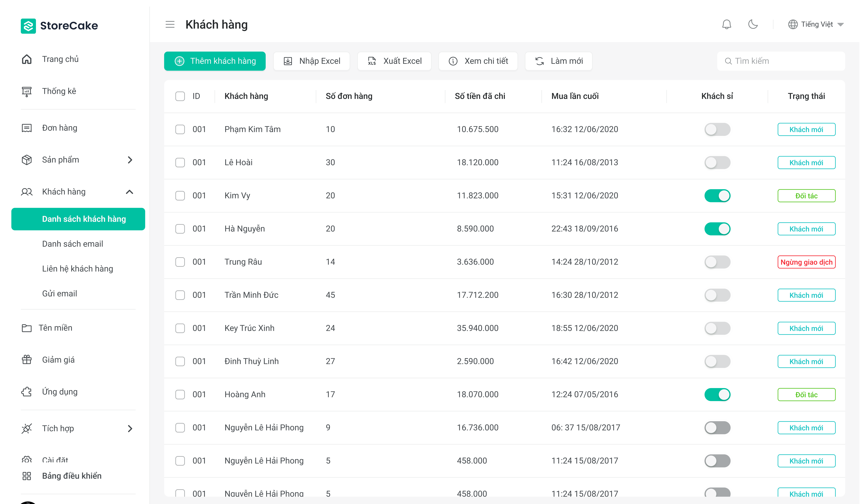The image size is (866, 504).
Task: Click the hamburger menu icon
Action: click(x=170, y=24)
